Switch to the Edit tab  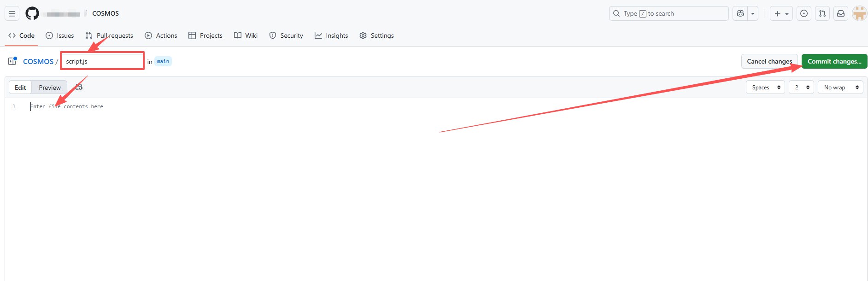point(20,88)
